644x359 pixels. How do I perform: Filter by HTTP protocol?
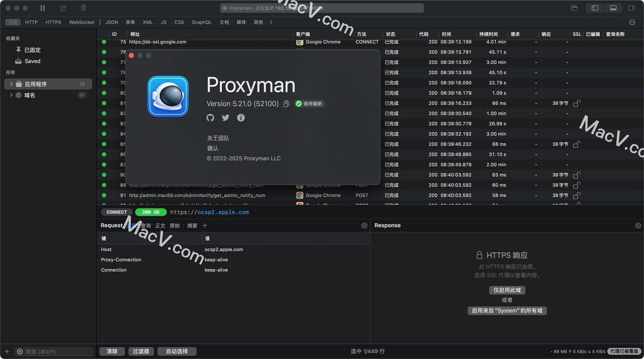(x=31, y=22)
